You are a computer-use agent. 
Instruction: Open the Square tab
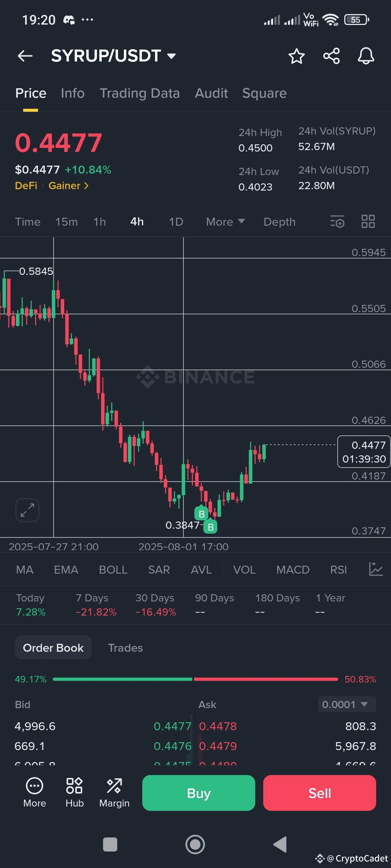pyautogui.click(x=264, y=93)
